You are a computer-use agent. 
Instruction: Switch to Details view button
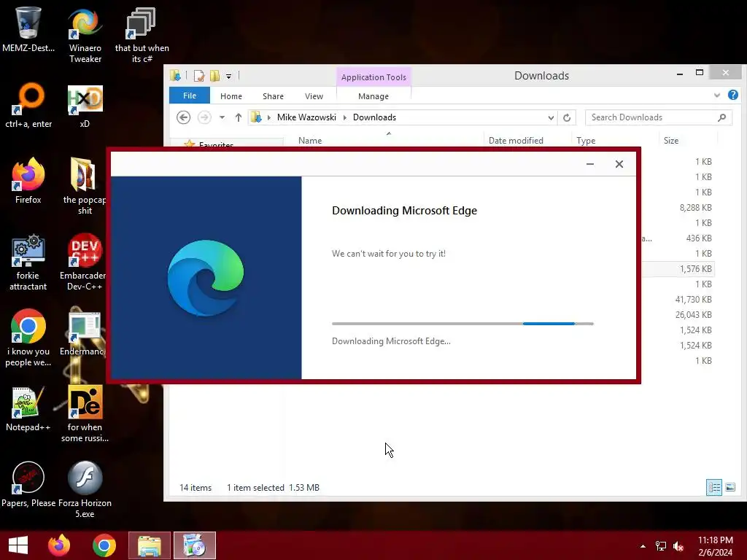point(713,487)
